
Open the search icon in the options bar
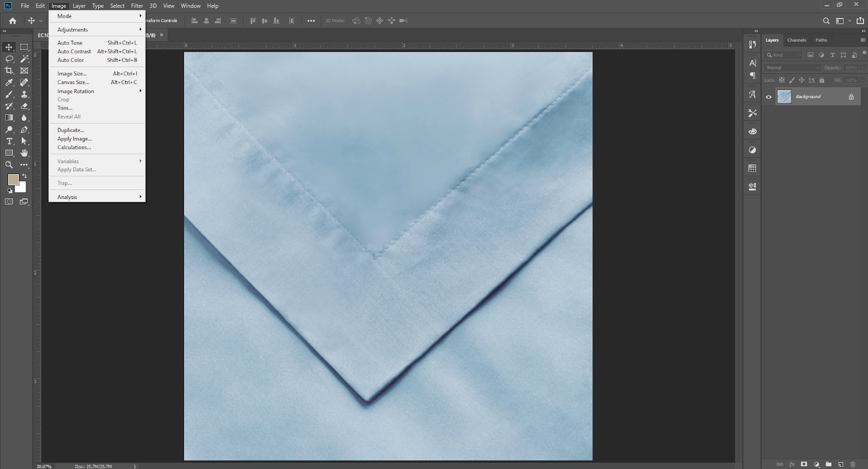point(826,21)
